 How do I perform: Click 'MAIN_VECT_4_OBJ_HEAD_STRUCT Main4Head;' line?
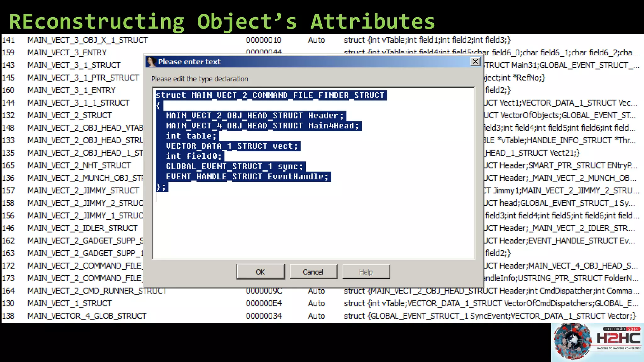tap(262, 126)
